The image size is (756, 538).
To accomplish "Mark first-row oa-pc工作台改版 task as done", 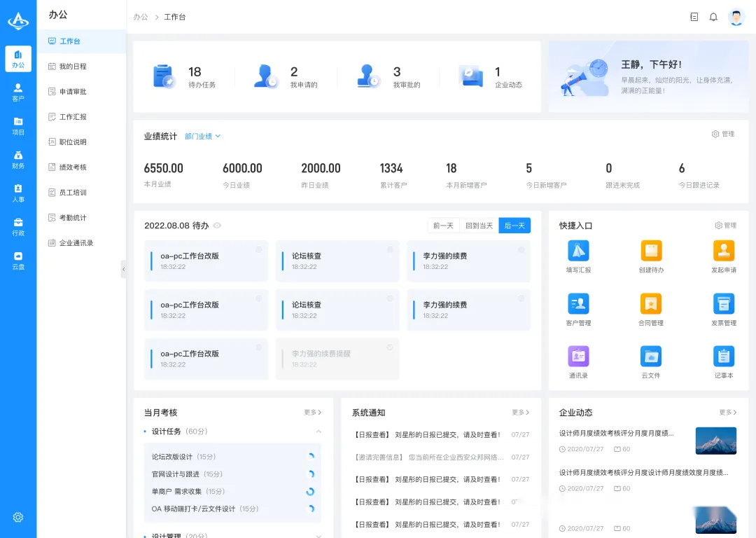I will click(258, 249).
